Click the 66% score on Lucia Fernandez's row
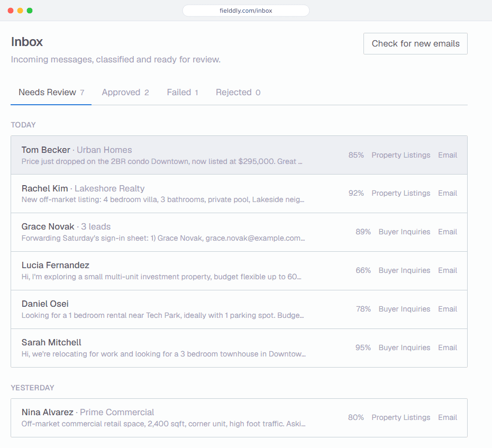492x448 pixels. coord(363,270)
